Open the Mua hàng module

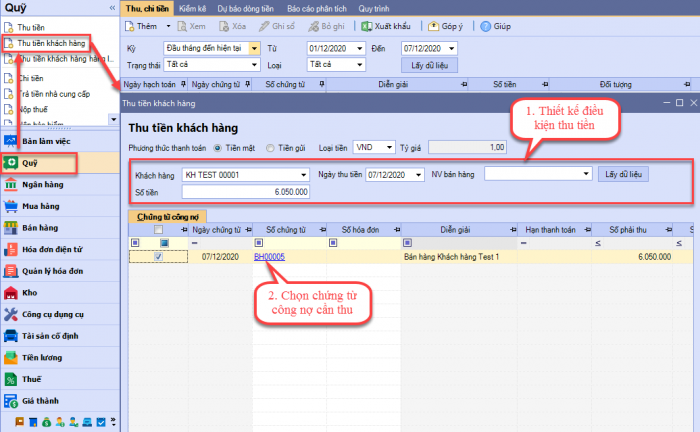point(38,206)
